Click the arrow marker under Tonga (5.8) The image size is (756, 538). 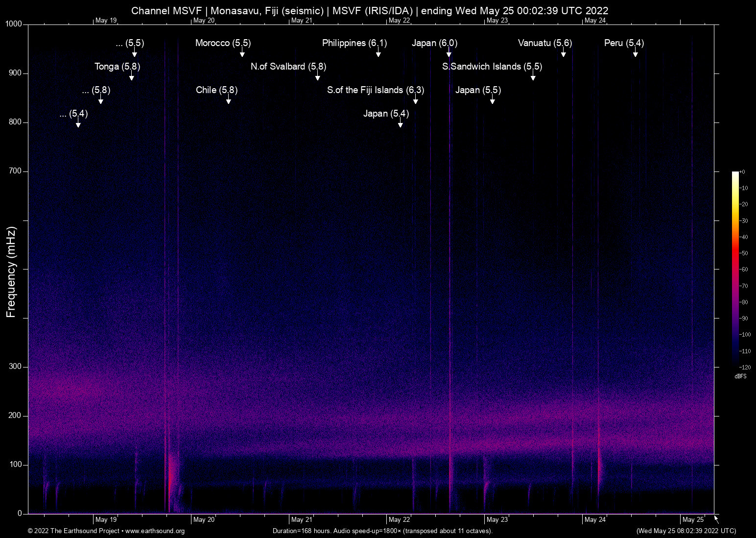pos(131,77)
